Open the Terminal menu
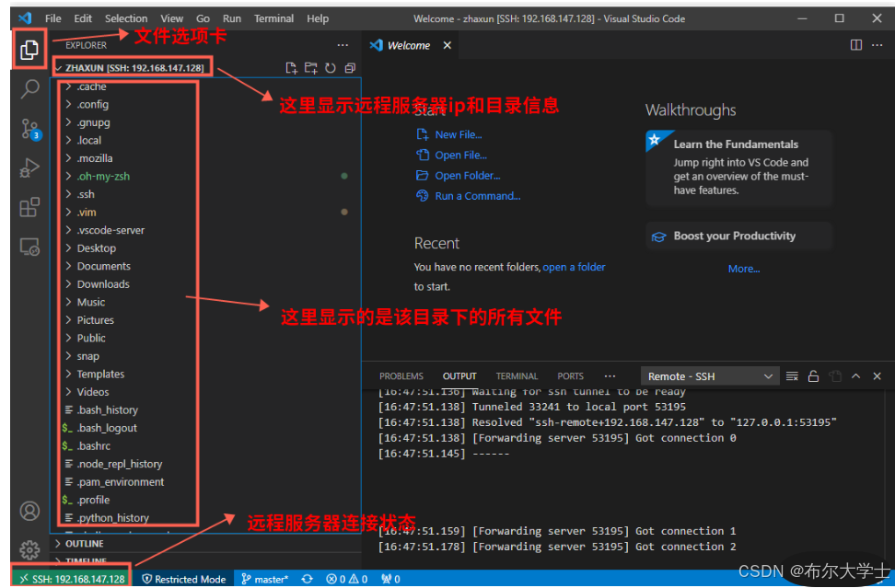This screenshot has height=588, width=895. [274, 18]
